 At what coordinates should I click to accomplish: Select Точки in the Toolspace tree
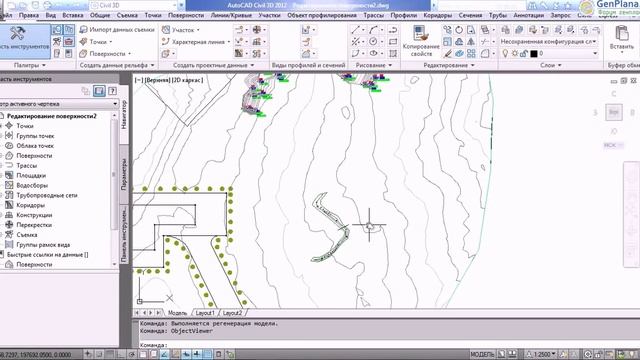25,126
